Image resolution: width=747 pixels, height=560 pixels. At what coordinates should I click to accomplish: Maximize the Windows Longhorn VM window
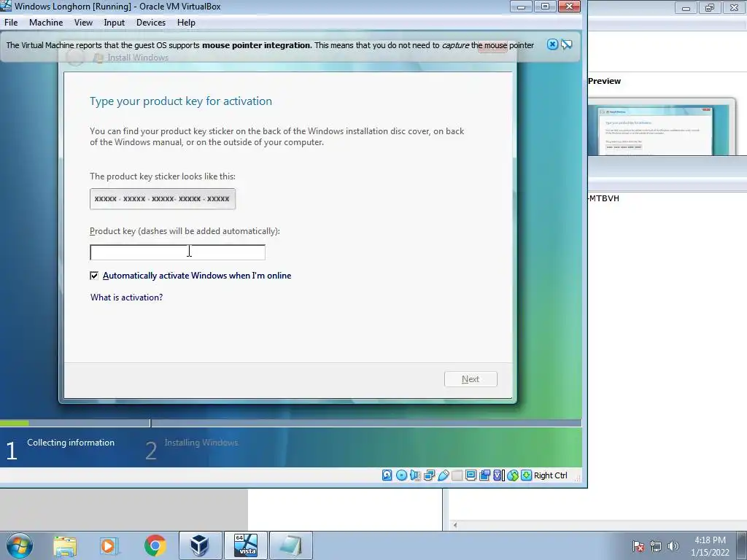point(546,6)
